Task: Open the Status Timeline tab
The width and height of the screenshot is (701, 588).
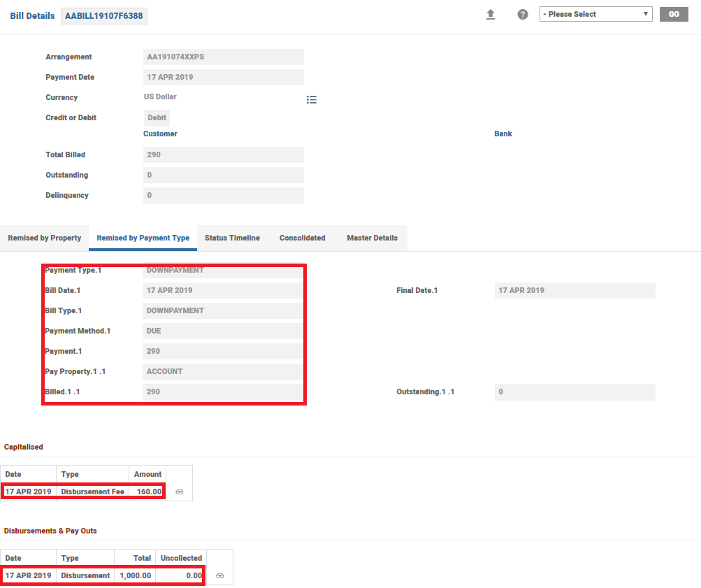Action: coord(232,238)
